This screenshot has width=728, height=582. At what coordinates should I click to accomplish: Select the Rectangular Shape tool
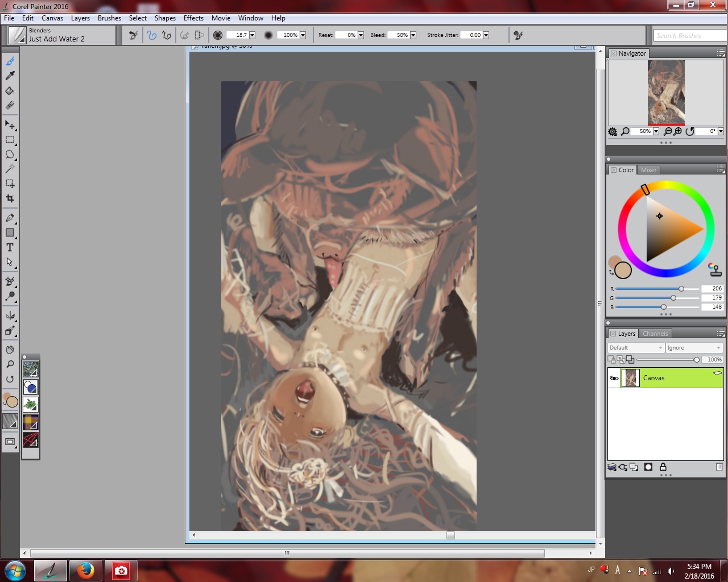10,232
